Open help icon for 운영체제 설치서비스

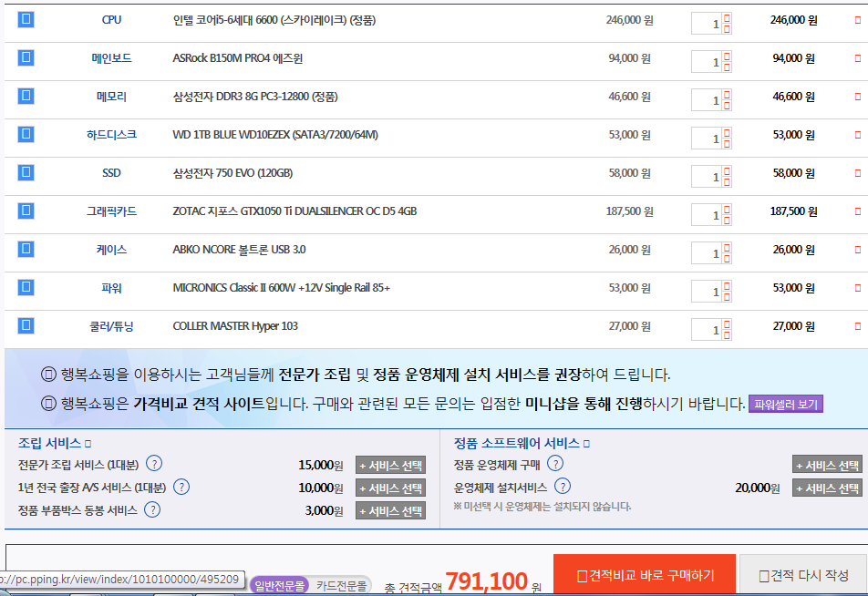pyautogui.click(x=563, y=487)
